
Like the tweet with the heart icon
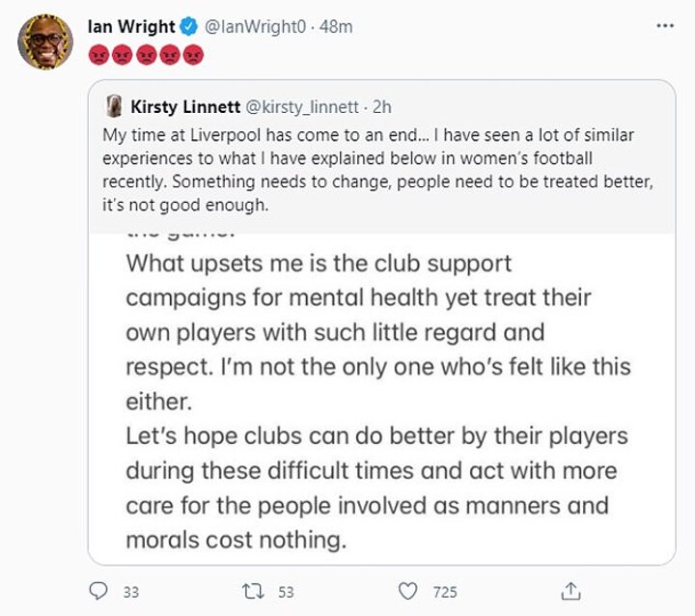(x=409, y=590)
